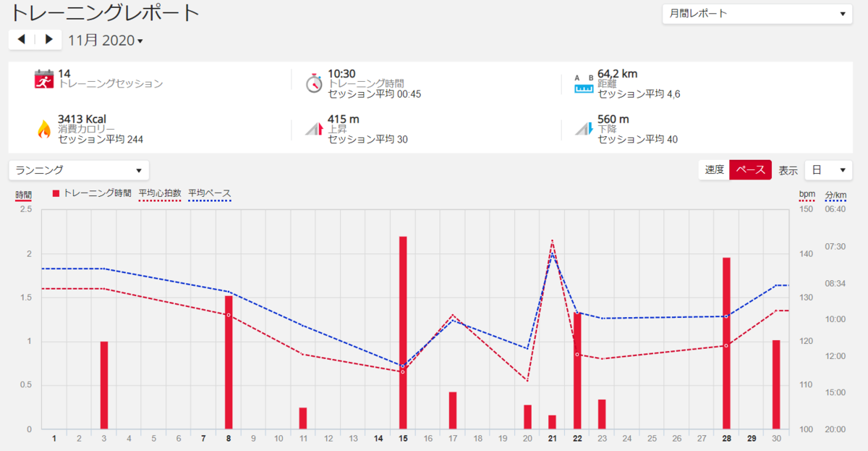The height and width of the screenshot is (451, 868).
Task: Select the short training bar for day 21
Action: tap(552, 422)
